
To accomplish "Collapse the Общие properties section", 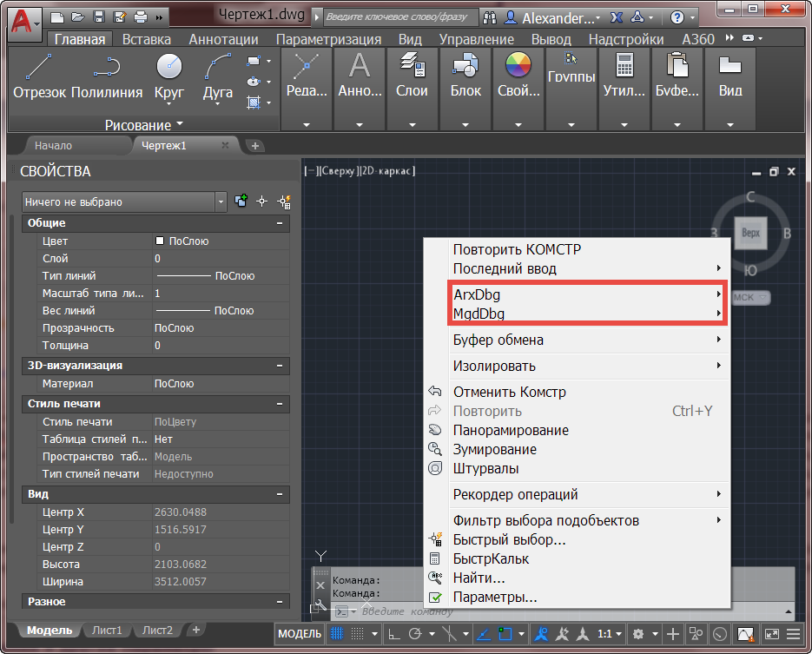I will [x=280, y=223].
